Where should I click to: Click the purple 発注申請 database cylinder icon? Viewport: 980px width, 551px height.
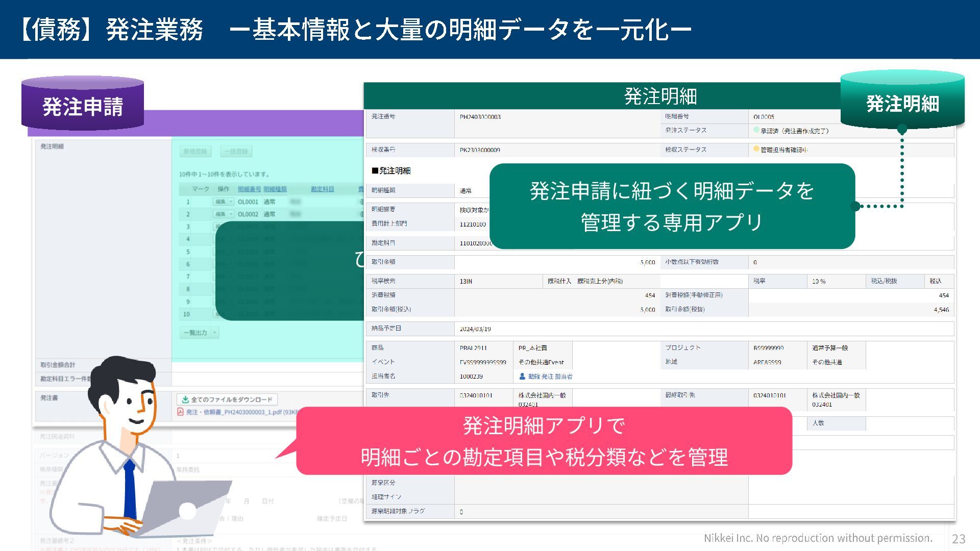[82, 104]
